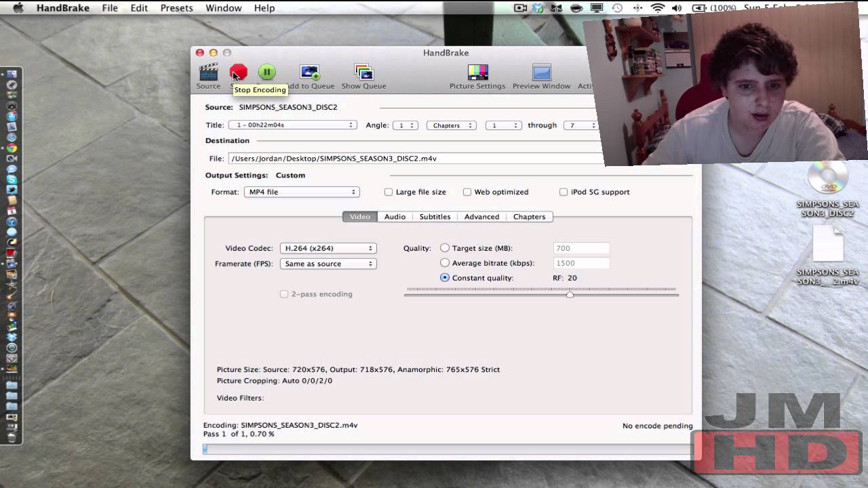
Task: Click the volume icon in the menu bar
Action: pos(677,8)
